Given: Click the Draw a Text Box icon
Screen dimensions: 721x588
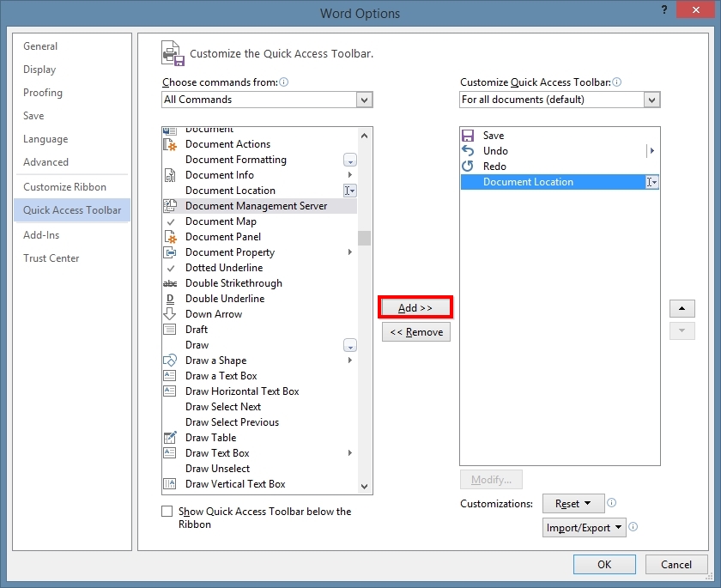Looking at the screenshot, I should [x=170, y=376].
